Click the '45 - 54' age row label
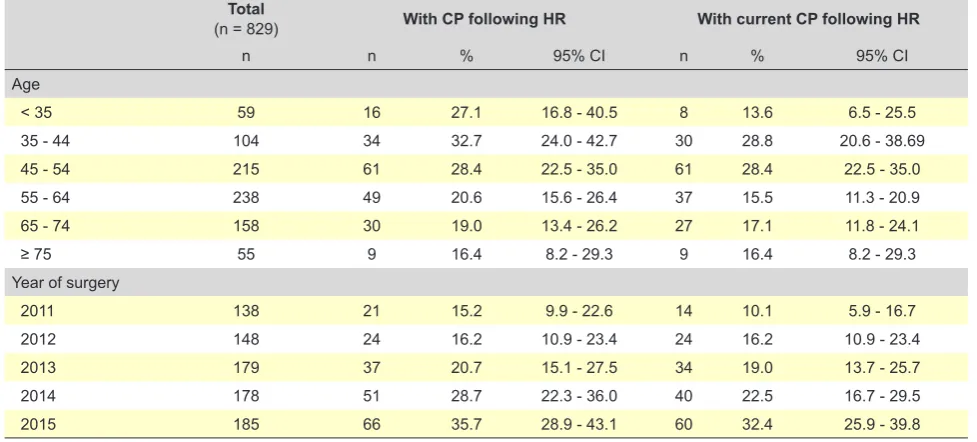 coord(45,169)
